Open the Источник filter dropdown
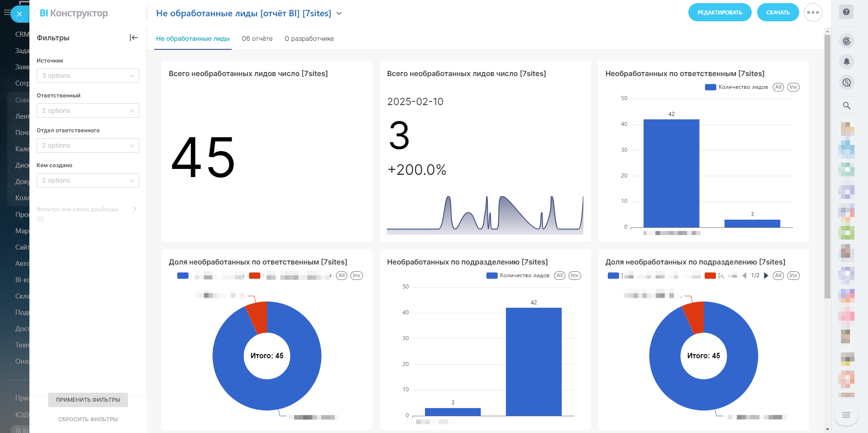 point(88,76)
